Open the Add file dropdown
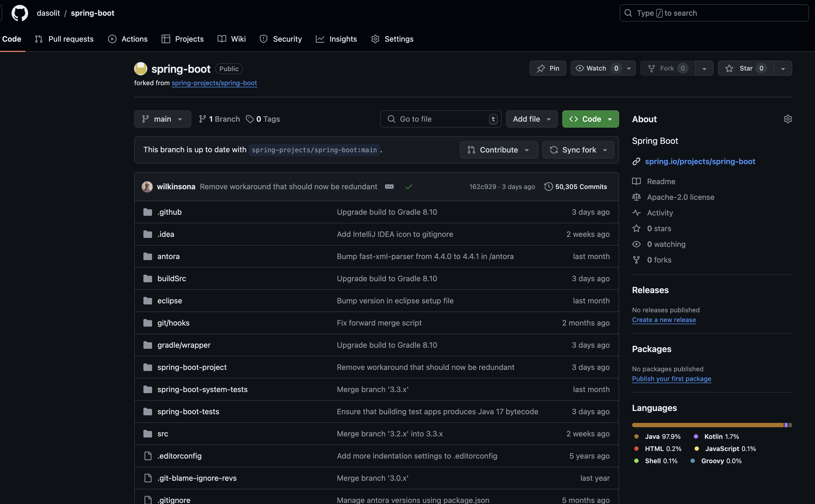 click(x=531, y=119)
